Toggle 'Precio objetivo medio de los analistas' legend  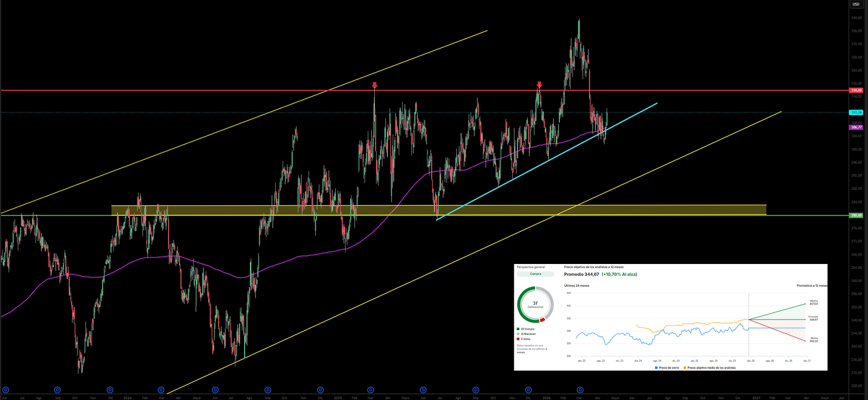tap(710, 367)
